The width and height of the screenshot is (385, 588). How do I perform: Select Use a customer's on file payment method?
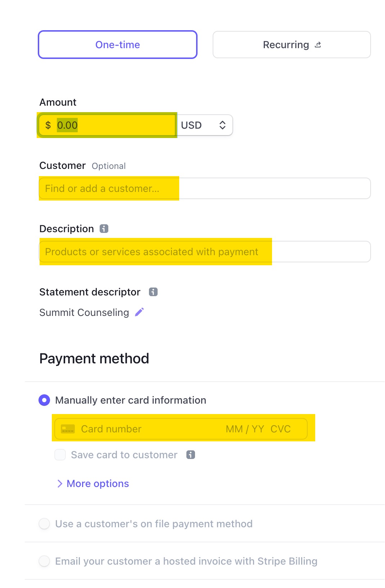44,524
